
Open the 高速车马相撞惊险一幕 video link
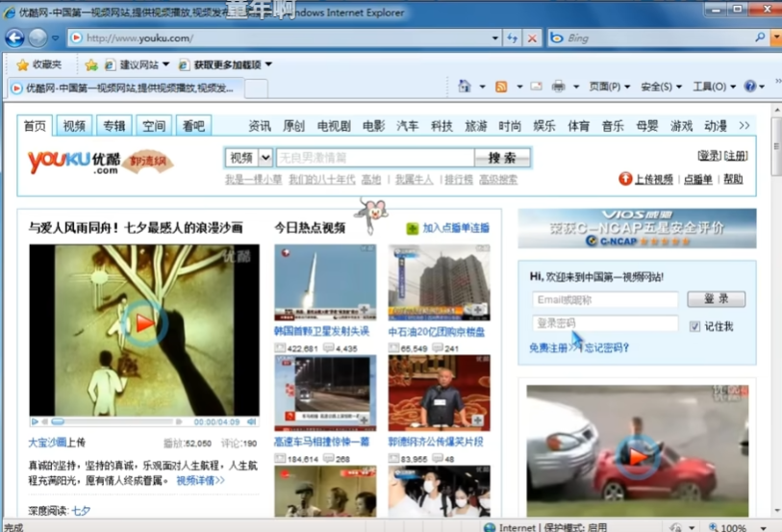321,442
